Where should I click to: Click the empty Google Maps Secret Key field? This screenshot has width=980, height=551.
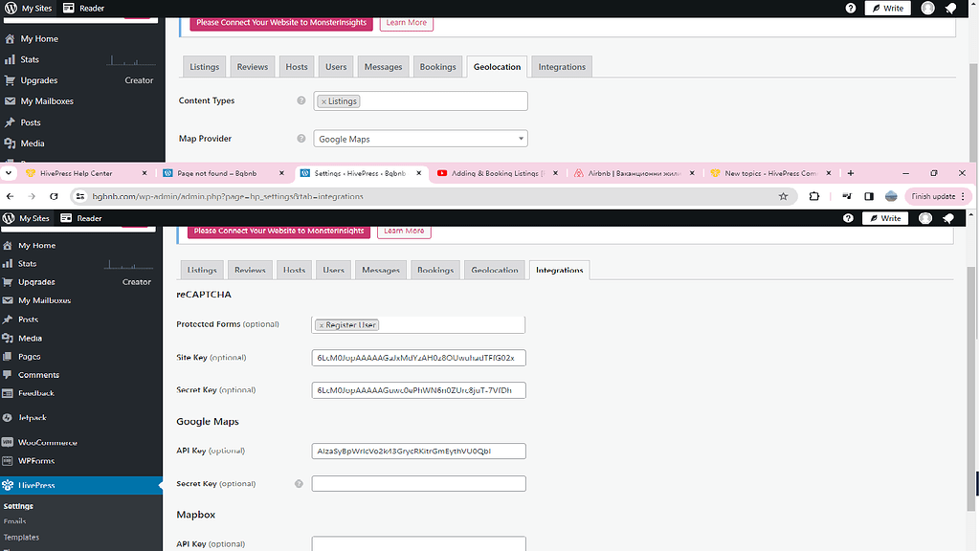coord(419,483)
